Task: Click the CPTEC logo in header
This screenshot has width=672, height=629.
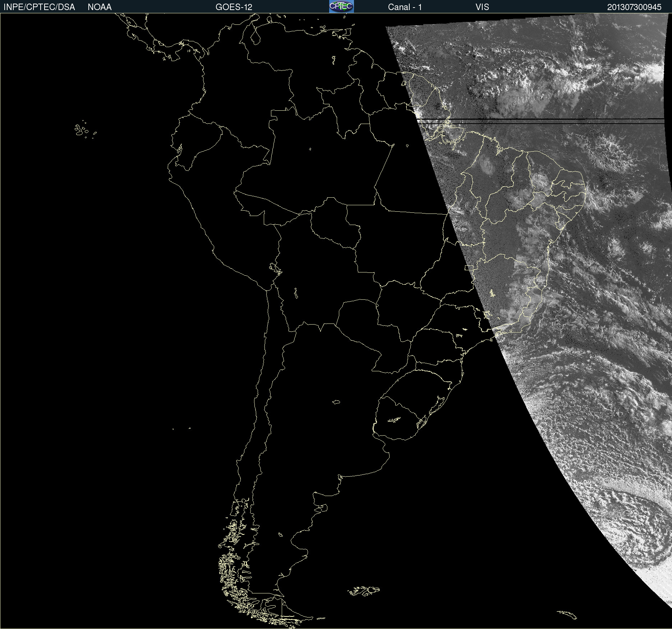Action: [341, 6]
